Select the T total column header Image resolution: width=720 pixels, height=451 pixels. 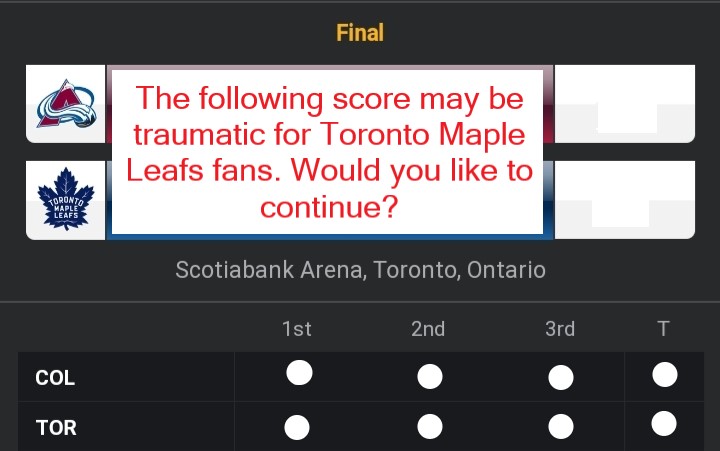(x=663, y=329)
